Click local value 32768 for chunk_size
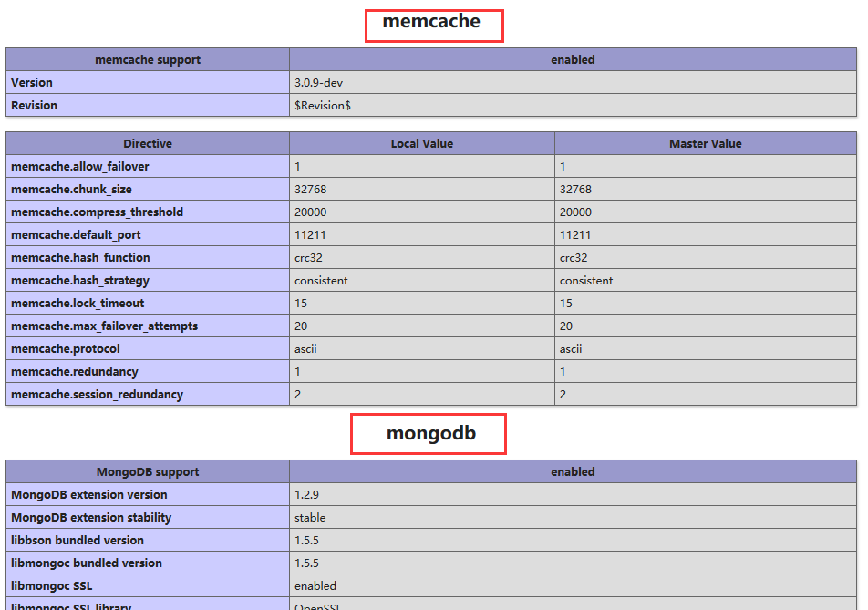This screenshot has height=610, width=868. click(311, 190)
